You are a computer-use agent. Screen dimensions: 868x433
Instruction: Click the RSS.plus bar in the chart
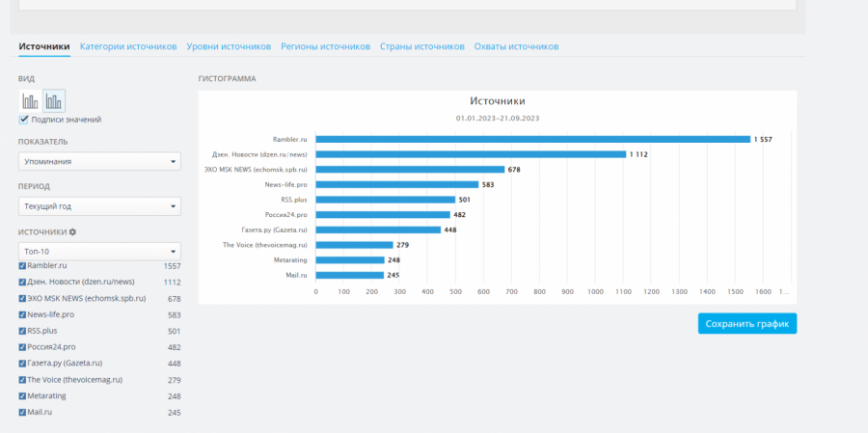[x=386, y=200]
